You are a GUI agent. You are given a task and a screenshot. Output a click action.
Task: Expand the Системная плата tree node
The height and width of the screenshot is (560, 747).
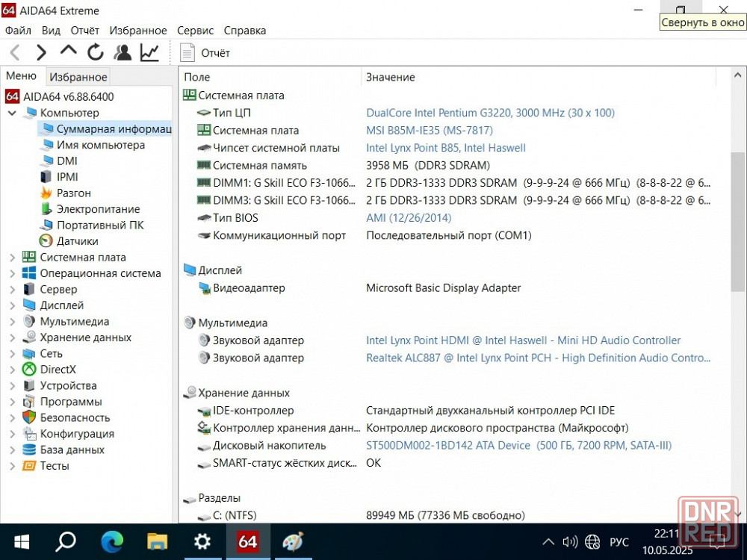click(x=13, y=257)
